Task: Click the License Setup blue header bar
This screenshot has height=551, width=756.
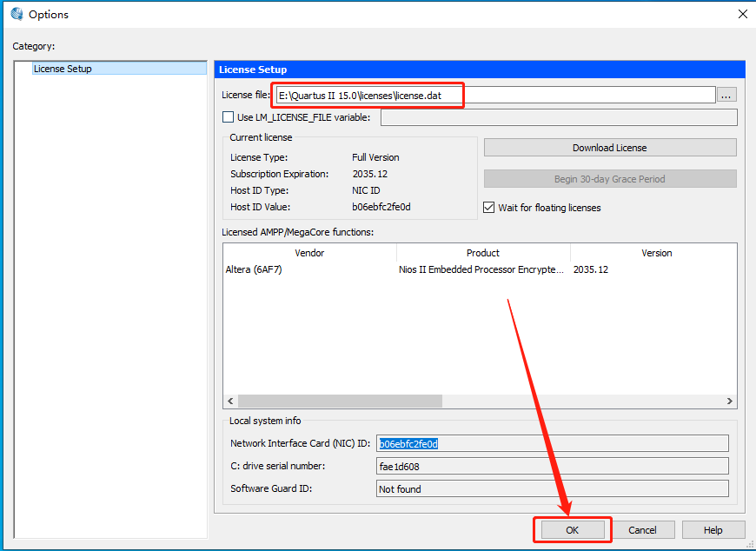Action: click(x=480, y=70)
